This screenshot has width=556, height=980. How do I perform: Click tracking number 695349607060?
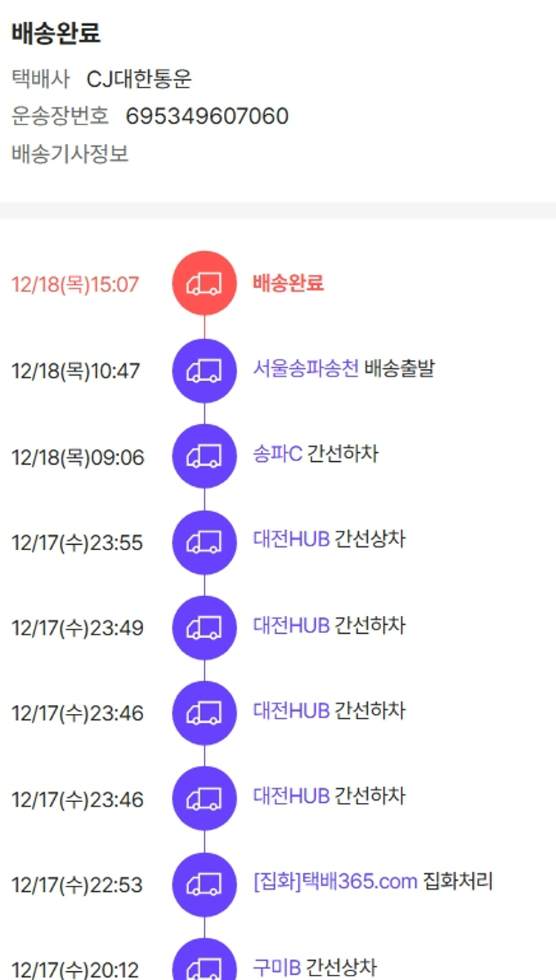point(207,116)
